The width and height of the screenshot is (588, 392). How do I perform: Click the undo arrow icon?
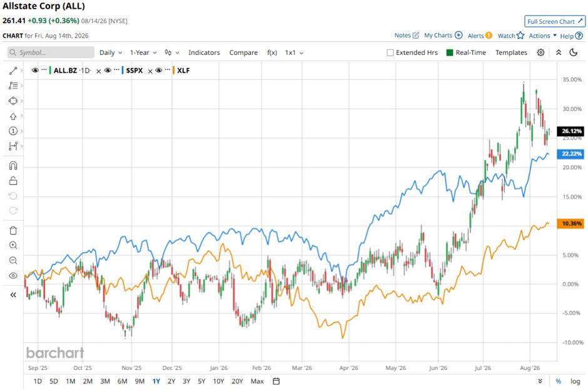13,196
